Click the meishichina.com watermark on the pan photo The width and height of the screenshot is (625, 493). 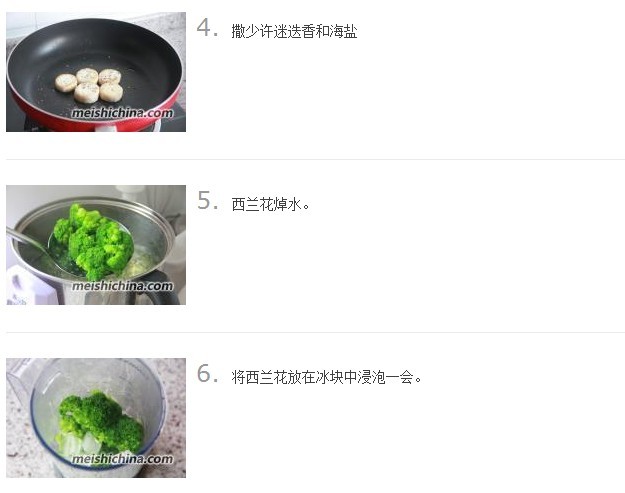(x=122, y=113)
